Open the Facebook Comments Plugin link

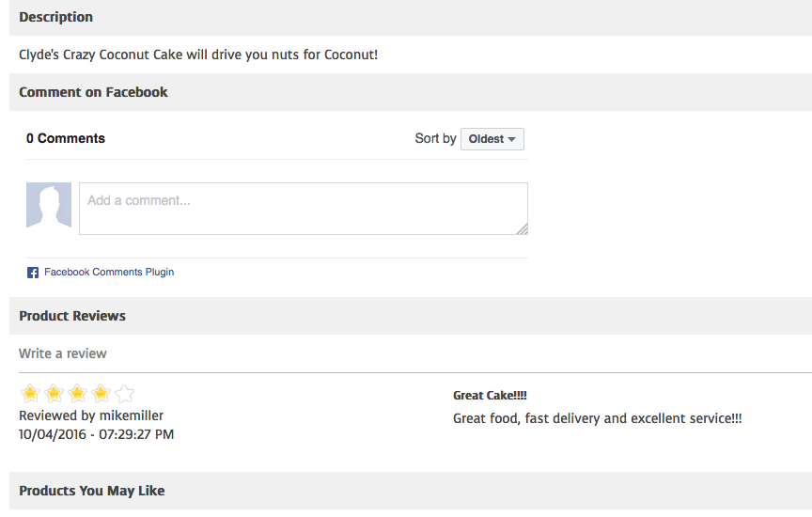click(109, 273)
